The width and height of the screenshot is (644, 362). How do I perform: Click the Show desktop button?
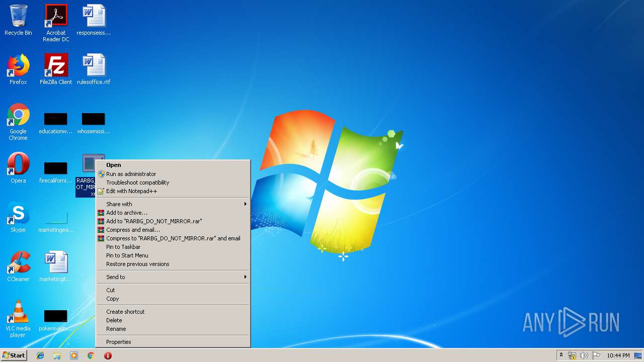pyautogui.click(x=639, y=355)
